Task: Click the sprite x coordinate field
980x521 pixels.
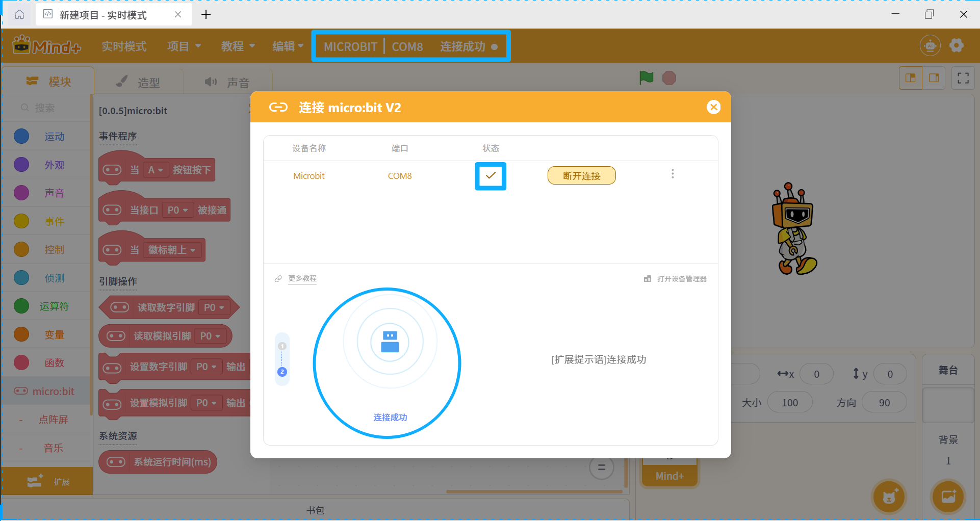Action: pyautogui.click(x=816, y=374)
